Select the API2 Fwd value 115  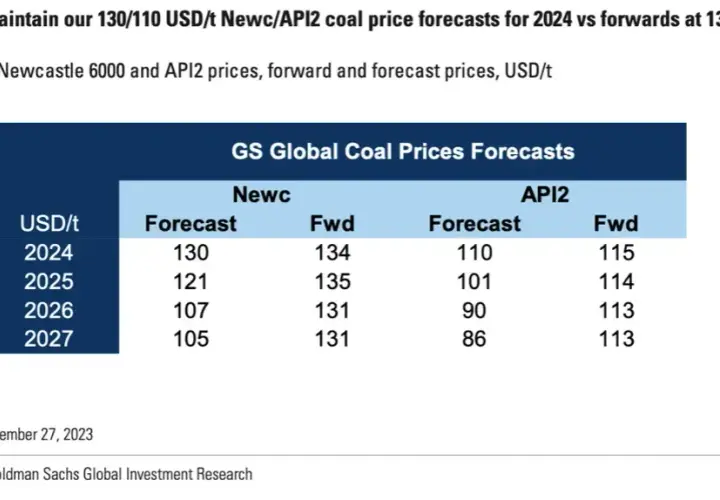(x=617, y=253)
